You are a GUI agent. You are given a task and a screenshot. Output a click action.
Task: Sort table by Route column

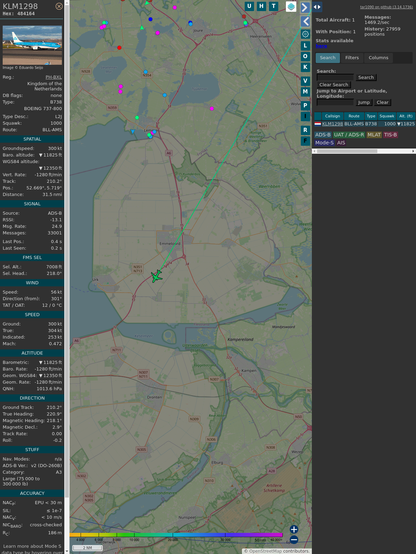[354, 116]
